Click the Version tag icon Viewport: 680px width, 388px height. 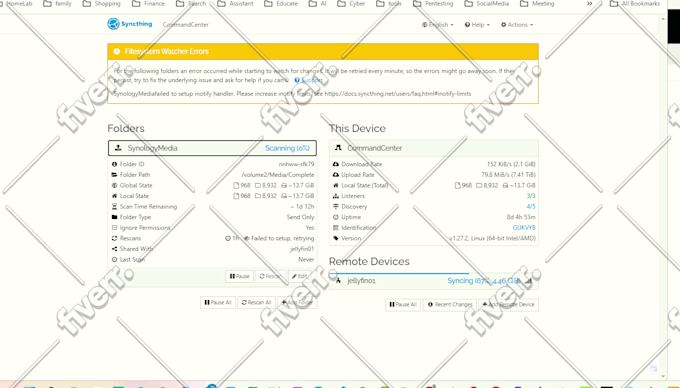pos(336,238)
